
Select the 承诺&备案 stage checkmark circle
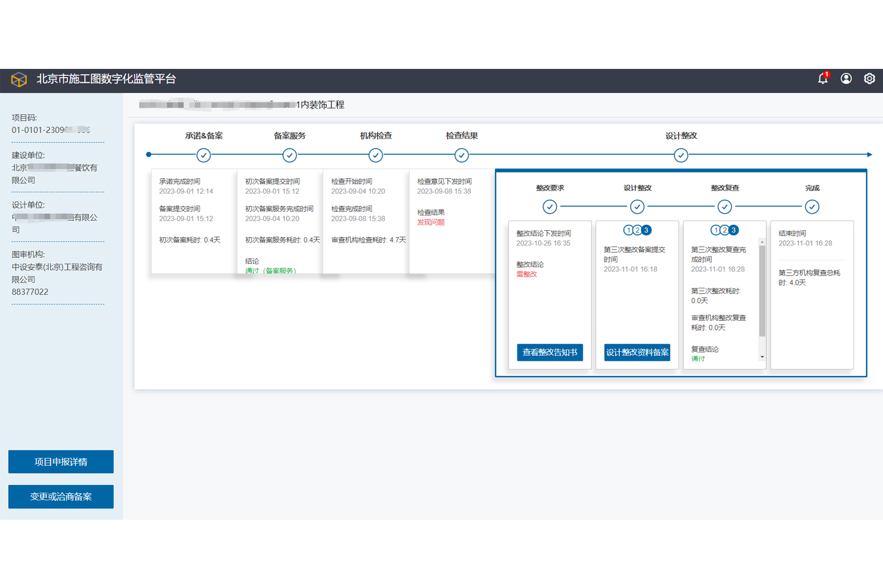pyautogui.click(x=204, y=155)
